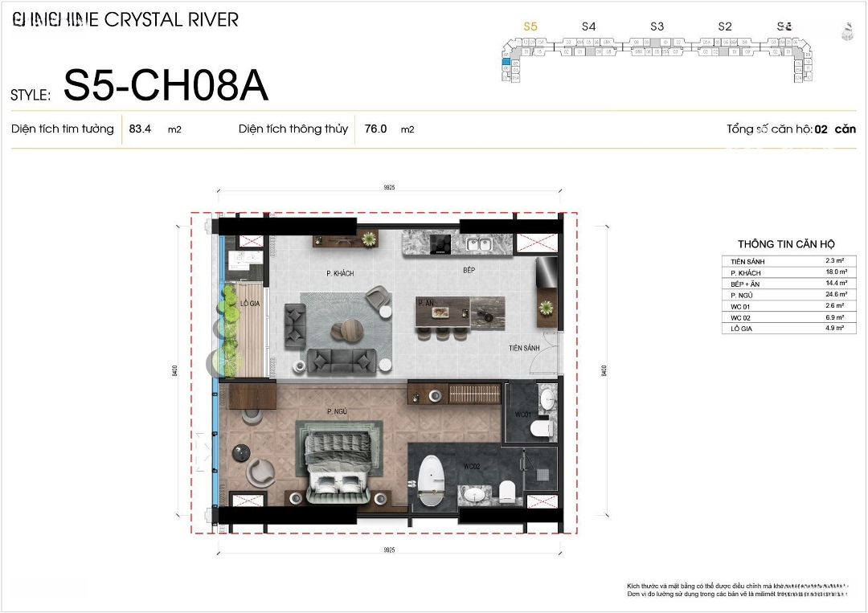Screen dimensions: 868x613
Task: Click the S5-CH08A style title
Action: coord(166,87)
